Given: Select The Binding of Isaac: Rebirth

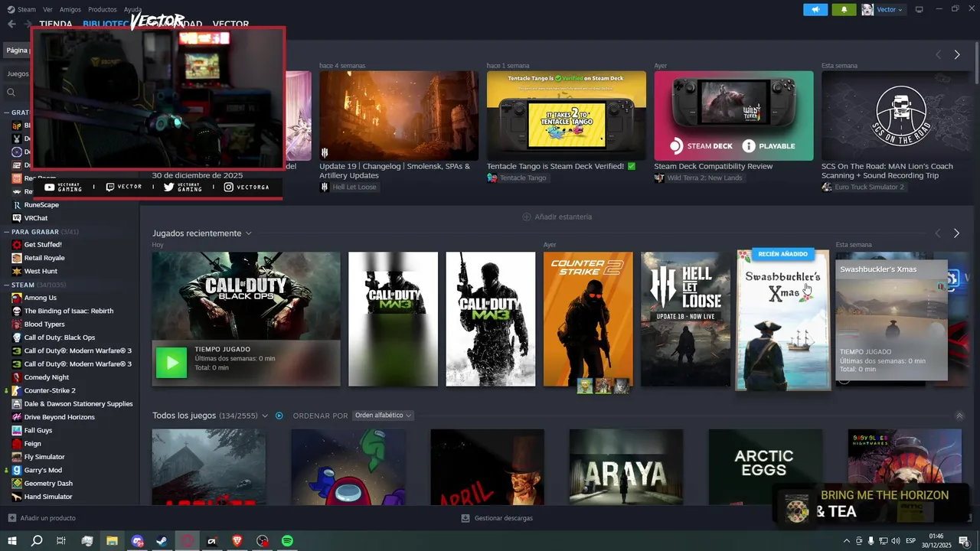Looking at the screenshot, I should click(x=69, y=311).
